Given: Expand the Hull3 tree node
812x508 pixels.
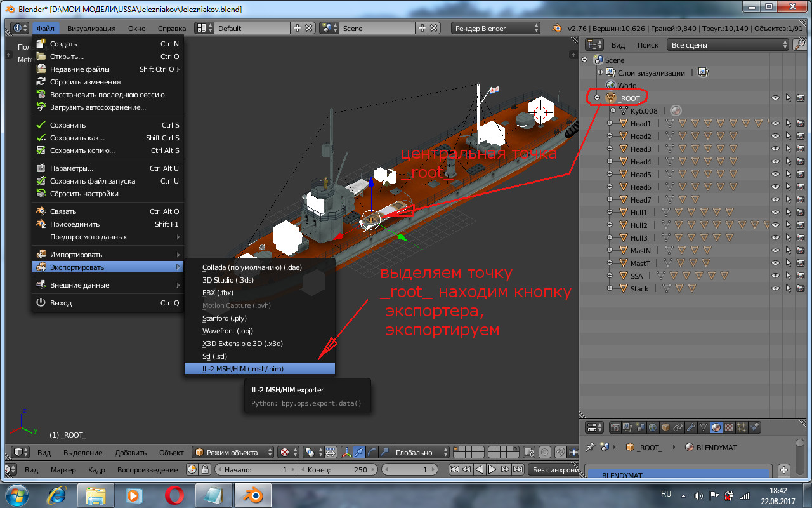Looking at the screenshot, I should (x=610, y=237).
